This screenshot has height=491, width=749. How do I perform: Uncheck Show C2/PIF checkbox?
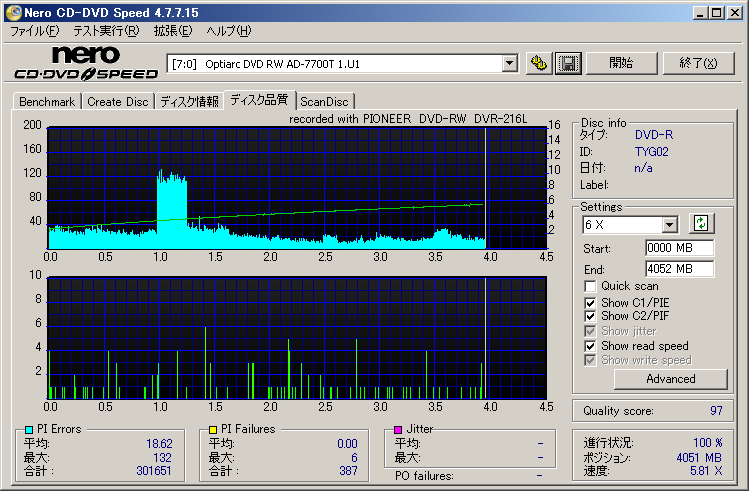tap(590, 316)
